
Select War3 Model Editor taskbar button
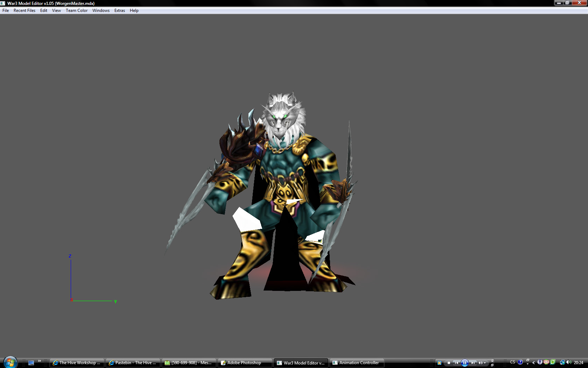[x=301, y=363]
